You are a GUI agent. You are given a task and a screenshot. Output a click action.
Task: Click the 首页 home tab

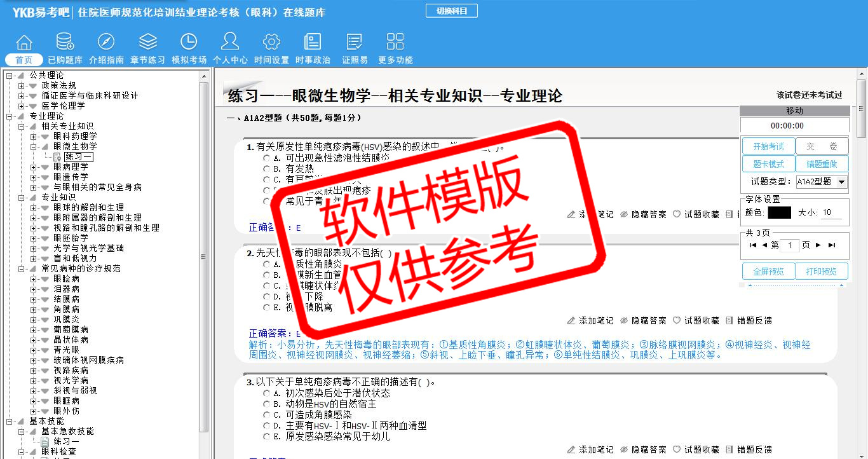24,60
